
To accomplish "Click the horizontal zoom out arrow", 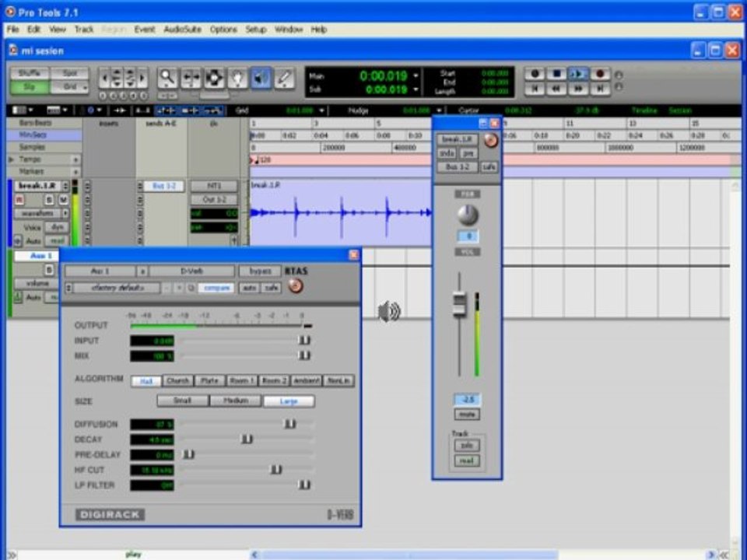I will click(104, 78).
